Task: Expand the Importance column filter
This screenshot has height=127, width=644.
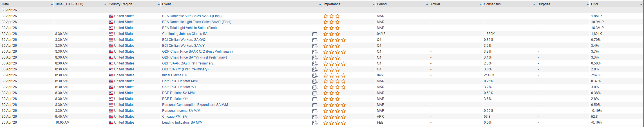Action: click(x=374, y=5)
